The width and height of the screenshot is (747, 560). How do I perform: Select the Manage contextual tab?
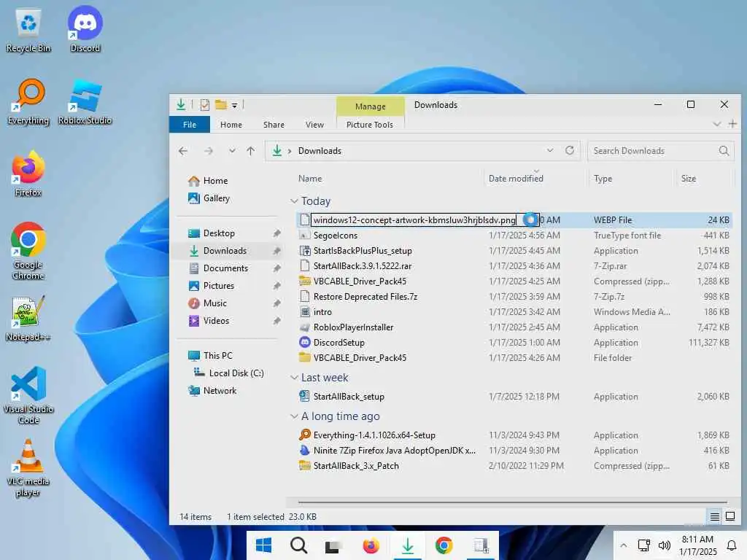[x=370, y=106]
